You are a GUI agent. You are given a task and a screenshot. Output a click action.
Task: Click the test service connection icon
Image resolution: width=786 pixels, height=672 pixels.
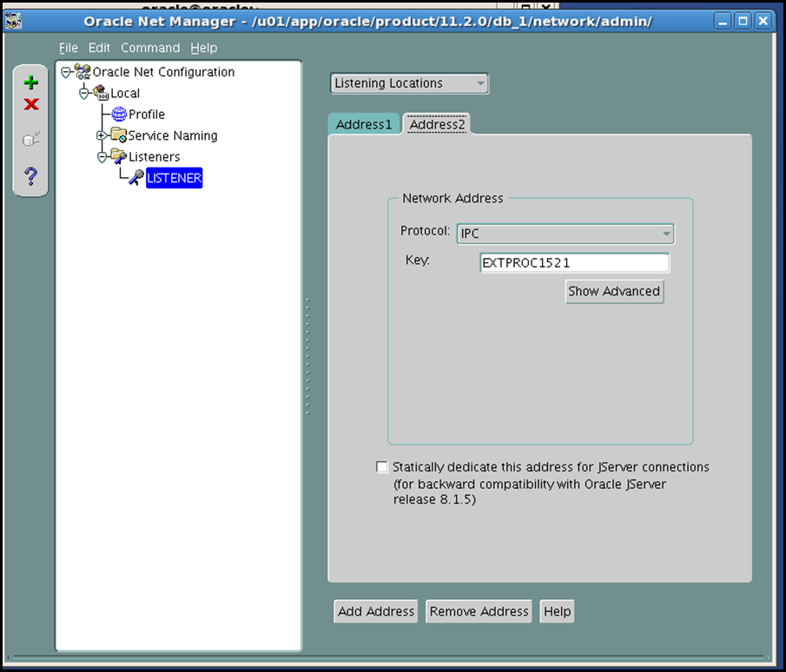(x=31, y=139)
